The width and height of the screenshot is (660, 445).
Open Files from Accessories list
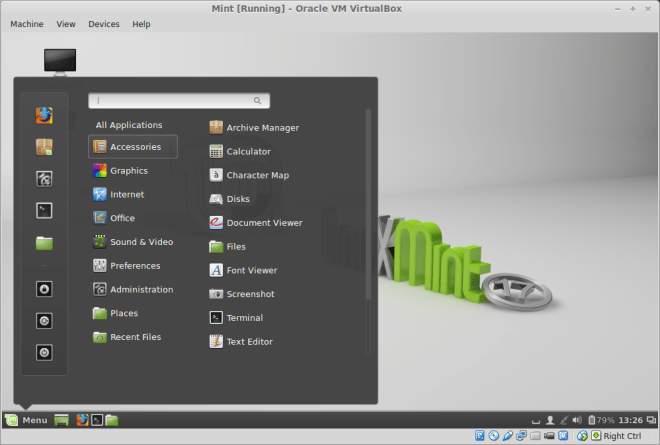click(227, 247)
